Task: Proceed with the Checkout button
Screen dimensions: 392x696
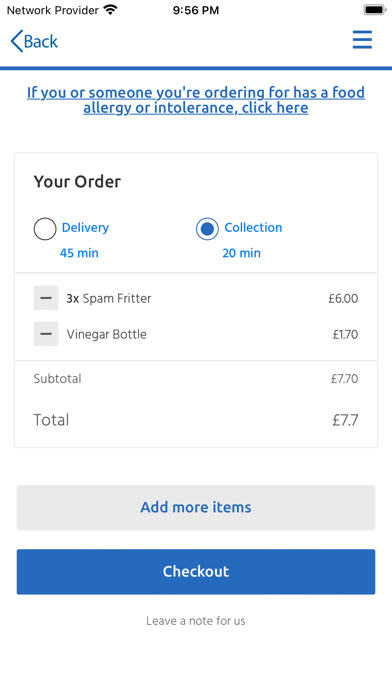Action: click(196, 572)
